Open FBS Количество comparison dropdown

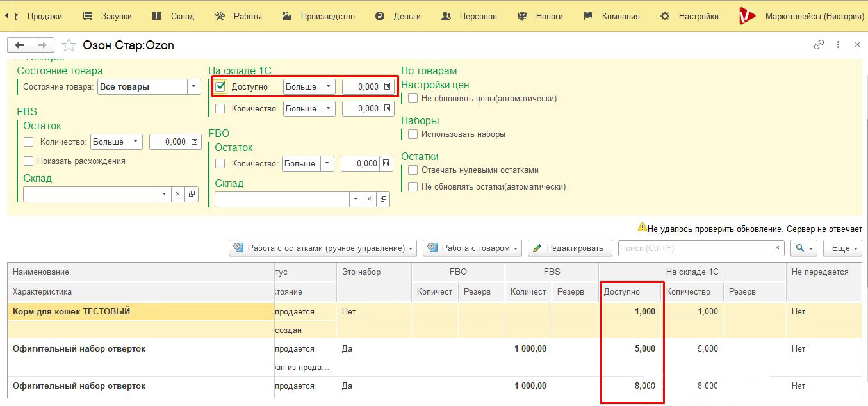click(136, 142)
